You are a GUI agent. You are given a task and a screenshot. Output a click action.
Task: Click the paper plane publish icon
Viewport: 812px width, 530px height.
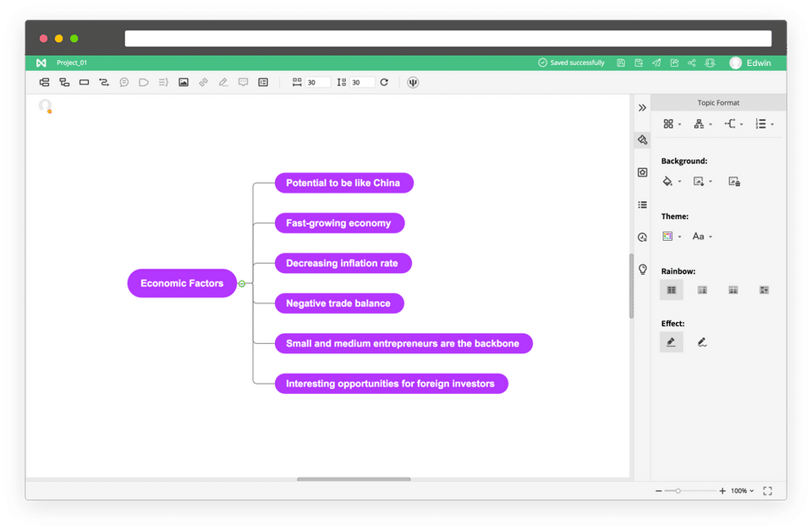click(x=656, y=63)
